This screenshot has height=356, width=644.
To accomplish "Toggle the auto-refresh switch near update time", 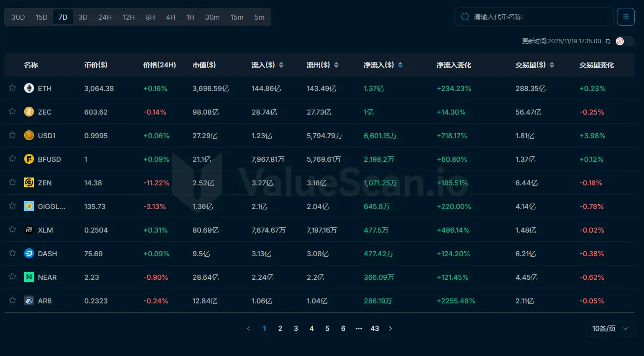I will 625,41.
